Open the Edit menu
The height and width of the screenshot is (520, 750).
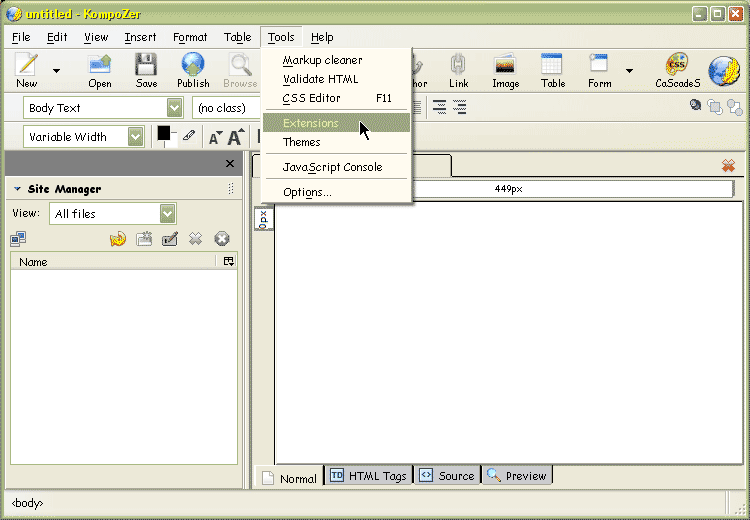(x=57, y=37)
